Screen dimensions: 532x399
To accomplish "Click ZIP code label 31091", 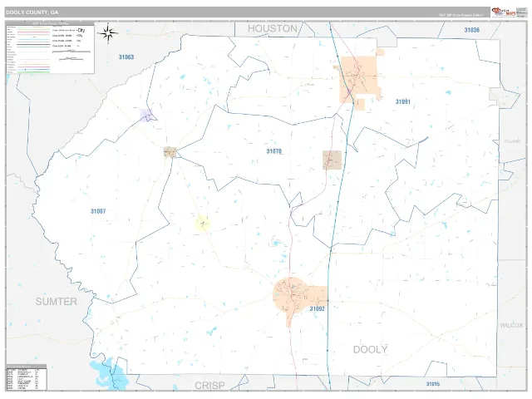I will click(403, 101).
